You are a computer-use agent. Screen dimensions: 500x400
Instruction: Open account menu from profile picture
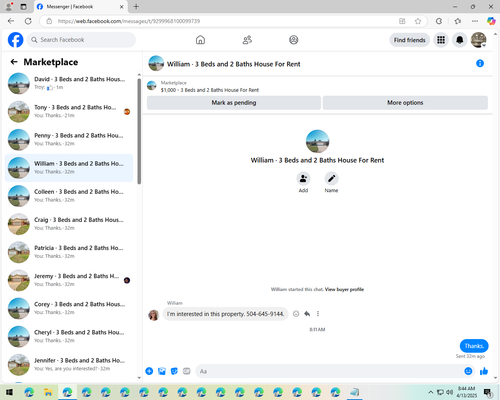479,40
